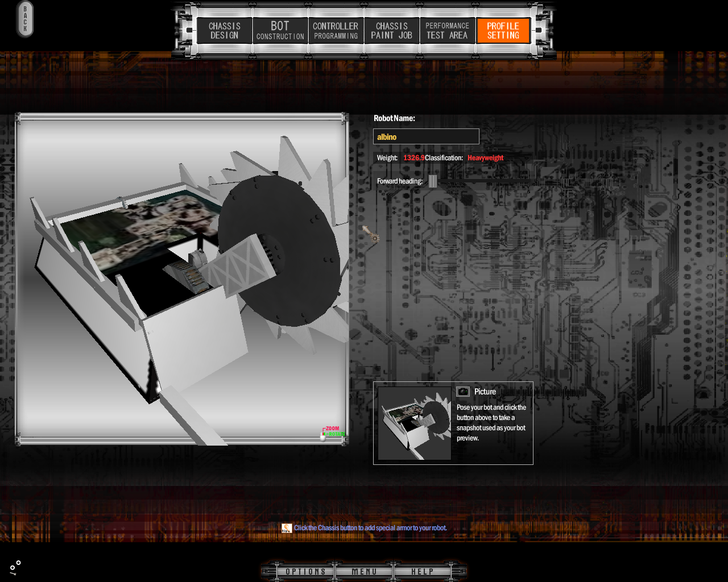Image resolution: width=728 pixels, height=582 pixels.
Task: Switch to Bot Construction tab
Action: coord(280,31)
